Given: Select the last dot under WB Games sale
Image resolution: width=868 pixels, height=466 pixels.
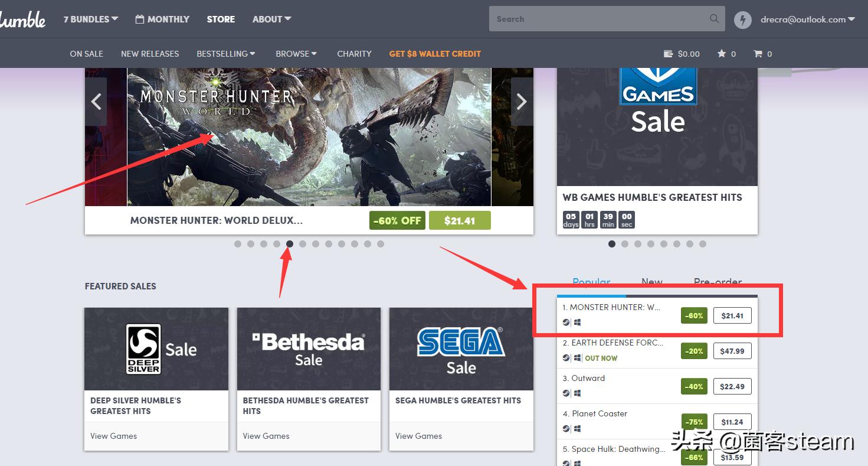Looking at the screenshot, I should tap(703, 244).
